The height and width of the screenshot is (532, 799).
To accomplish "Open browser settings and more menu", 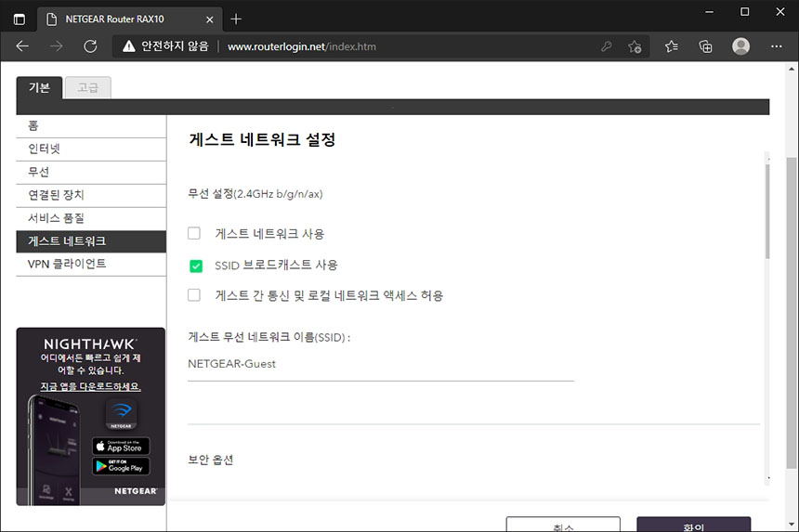I will 777,46.
